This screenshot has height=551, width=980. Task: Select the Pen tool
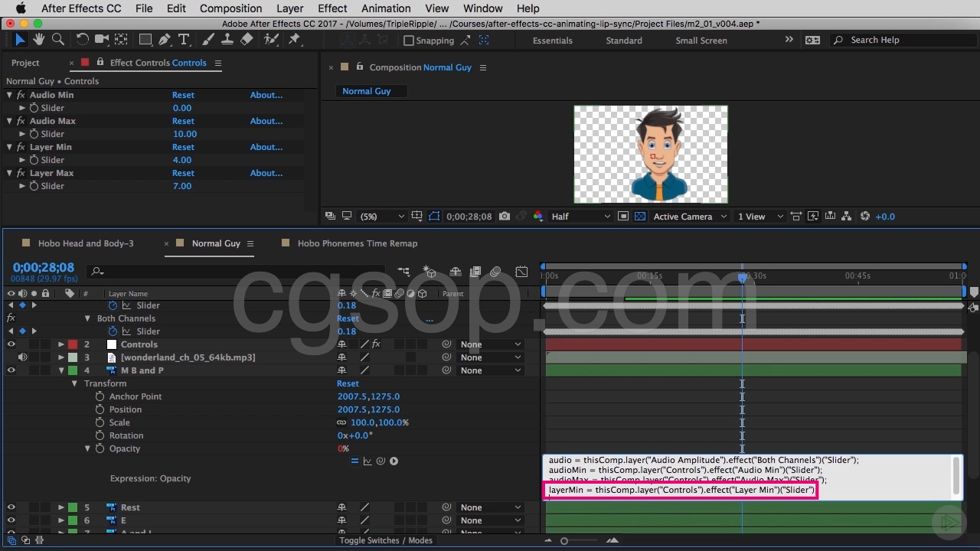pos(164,40)
